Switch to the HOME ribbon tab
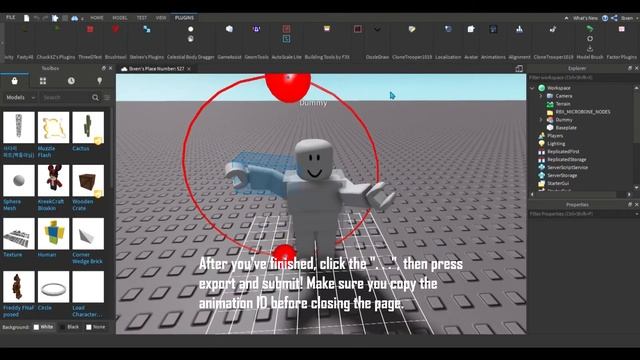640x360 pixels. tap(97, 18)
